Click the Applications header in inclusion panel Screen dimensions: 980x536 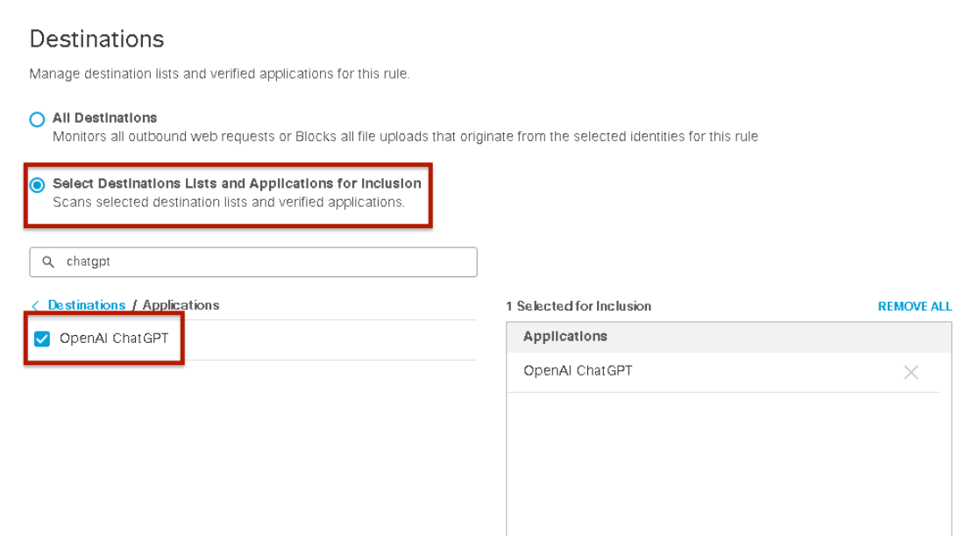coord(565,337)
